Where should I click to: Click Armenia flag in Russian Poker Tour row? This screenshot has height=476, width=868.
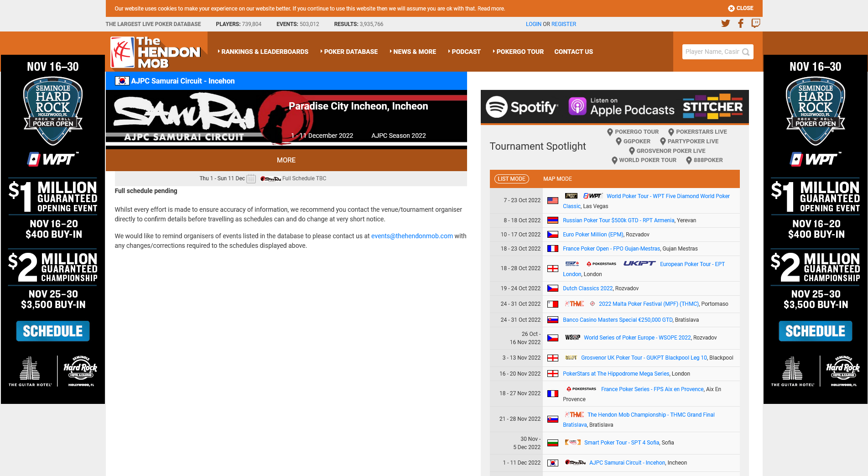[x=553, y=220]
